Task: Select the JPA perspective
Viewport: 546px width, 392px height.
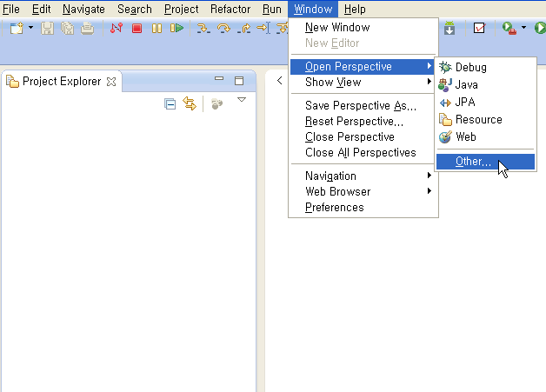Action: click(485, 102)
